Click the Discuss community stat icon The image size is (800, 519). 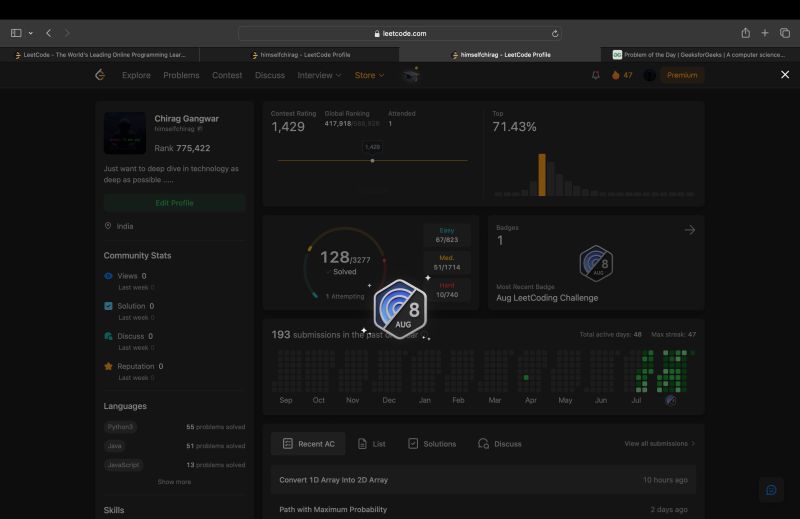[x=108, y=336]
